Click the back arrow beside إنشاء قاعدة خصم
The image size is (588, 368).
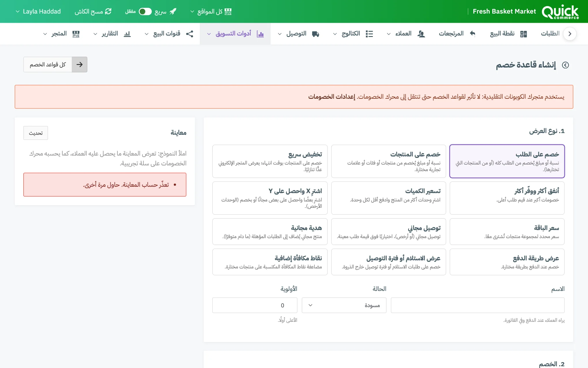point(565,65)
